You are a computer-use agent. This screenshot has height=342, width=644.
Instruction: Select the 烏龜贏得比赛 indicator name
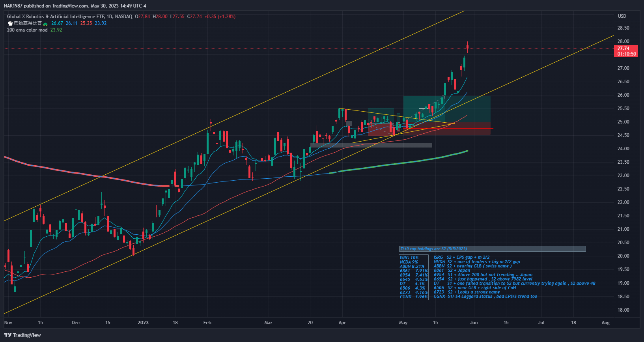[28, 23]
